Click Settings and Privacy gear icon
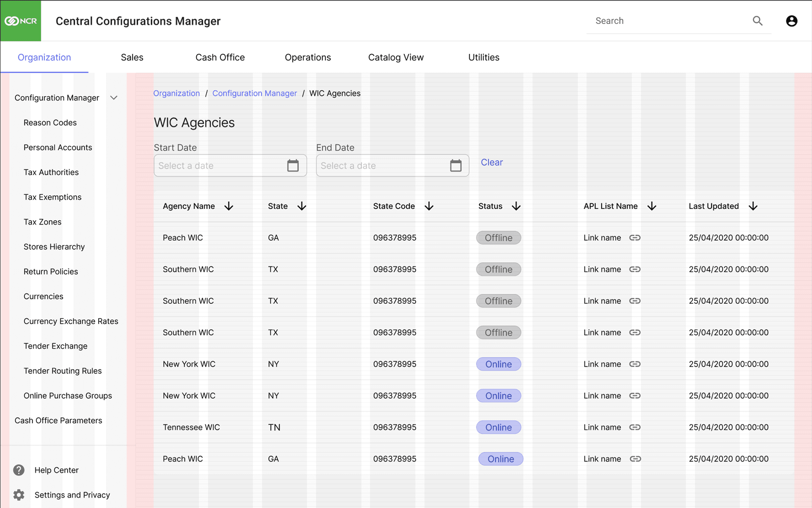 (x=19, y=495)
